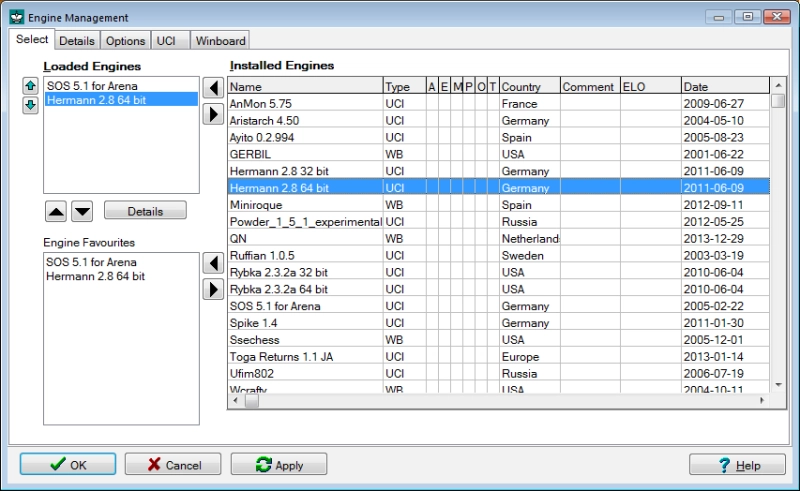Click the teal up arrow beside Loaded Engines
Viewport: 800px width, 491px height.
31,85
